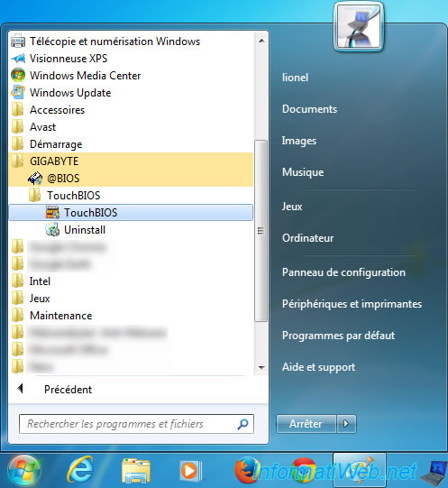
Task: Open shutdown options arrow beside Arrêter
Action: coord(346,424)
